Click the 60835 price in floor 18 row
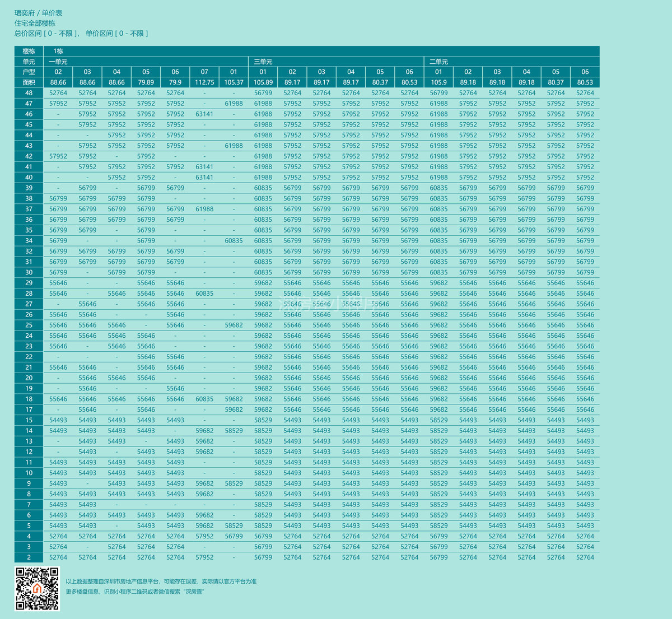672x619 pixels. 204,399
